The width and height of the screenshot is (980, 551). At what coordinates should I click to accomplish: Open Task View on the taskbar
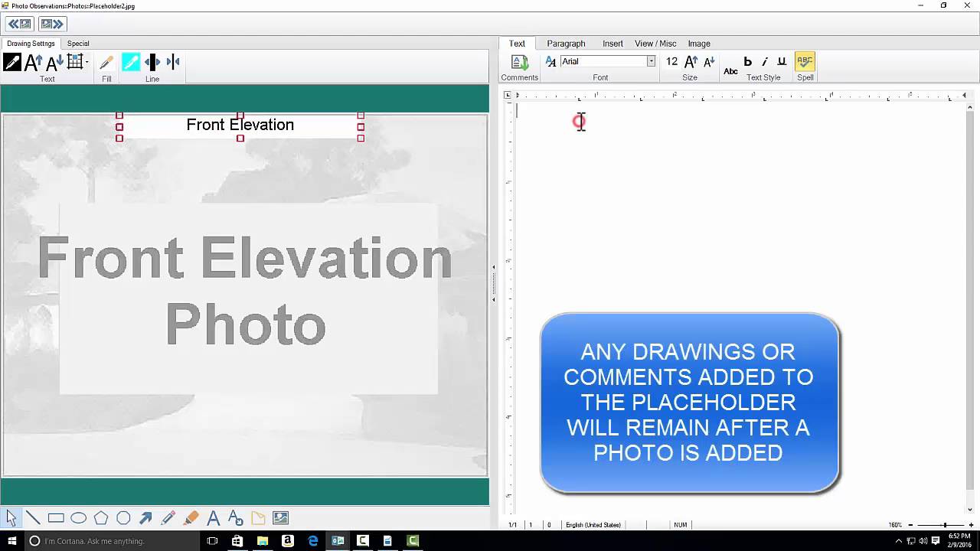pyautogui.click(x=212, y=541)
